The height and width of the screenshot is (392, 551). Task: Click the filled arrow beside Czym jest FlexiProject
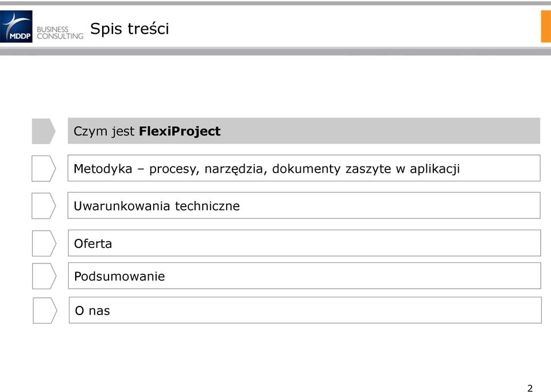pos(44,131)
